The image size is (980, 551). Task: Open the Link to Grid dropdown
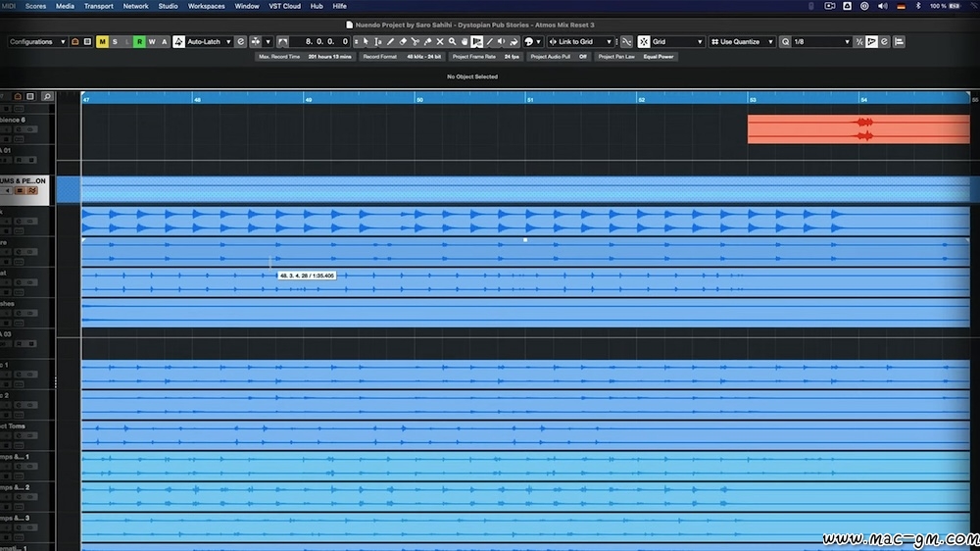click(580, 42)
